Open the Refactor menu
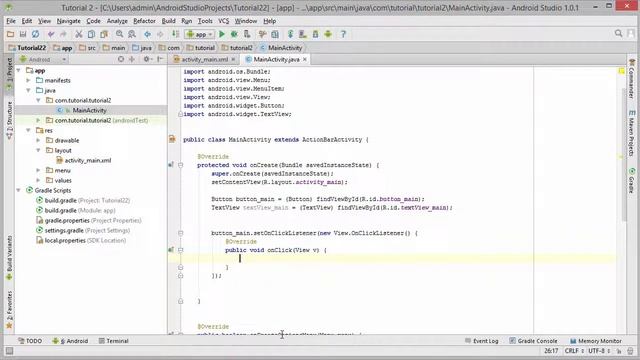This screenshot has width=640, height=360. point(144,21)
